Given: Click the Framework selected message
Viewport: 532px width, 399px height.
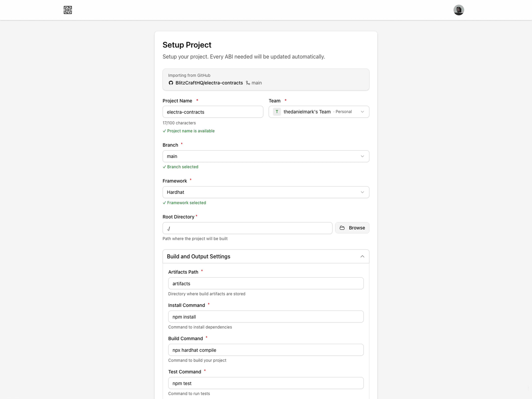Looking at the screenshot, I should tap(186, 202).
